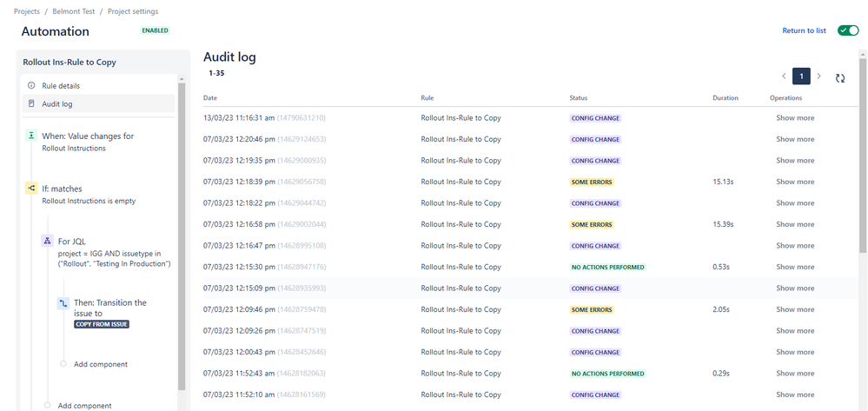Open the Audit log menu item
Image resolution: width=868 pixels, height=411 pixels.
click(x=98, y=103)
